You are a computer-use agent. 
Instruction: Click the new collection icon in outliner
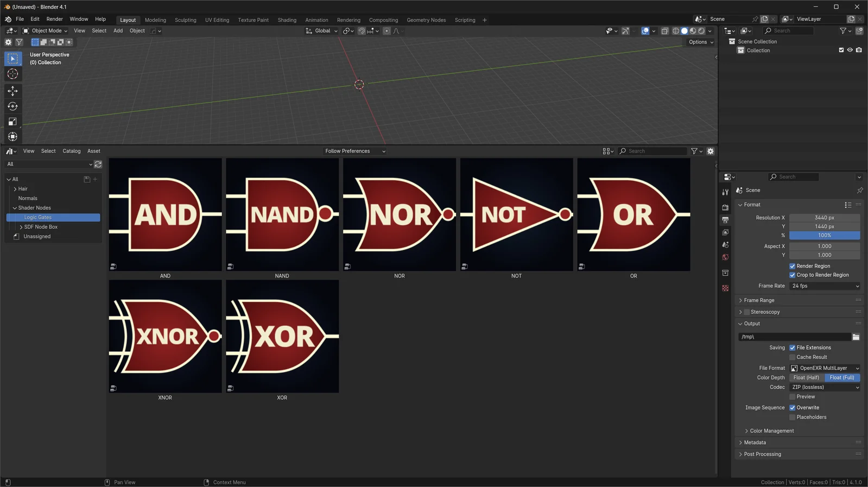click(859, 31)
